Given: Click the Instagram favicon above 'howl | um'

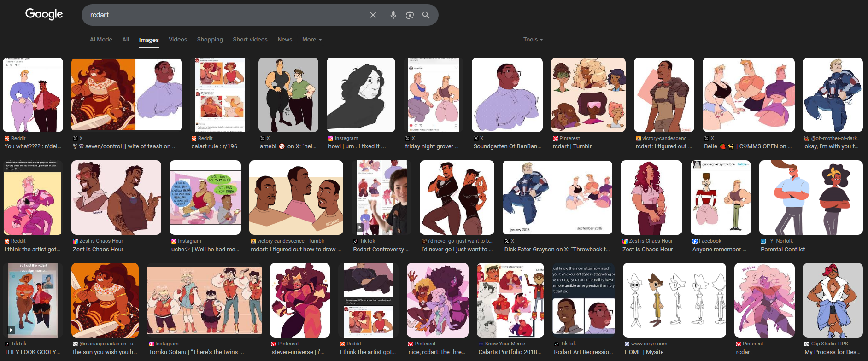Looking at the screenshot, I should [331, 138].
